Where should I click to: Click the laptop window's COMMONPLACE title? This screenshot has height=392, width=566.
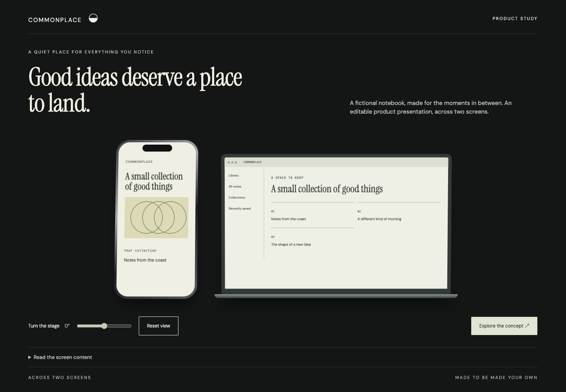252,162
